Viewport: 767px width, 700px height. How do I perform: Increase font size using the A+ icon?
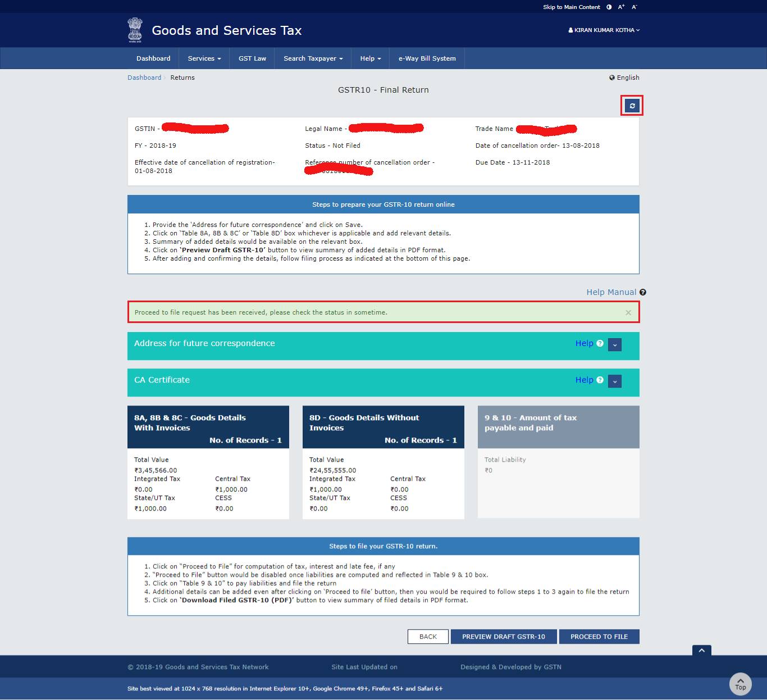[x=620, y=7]
